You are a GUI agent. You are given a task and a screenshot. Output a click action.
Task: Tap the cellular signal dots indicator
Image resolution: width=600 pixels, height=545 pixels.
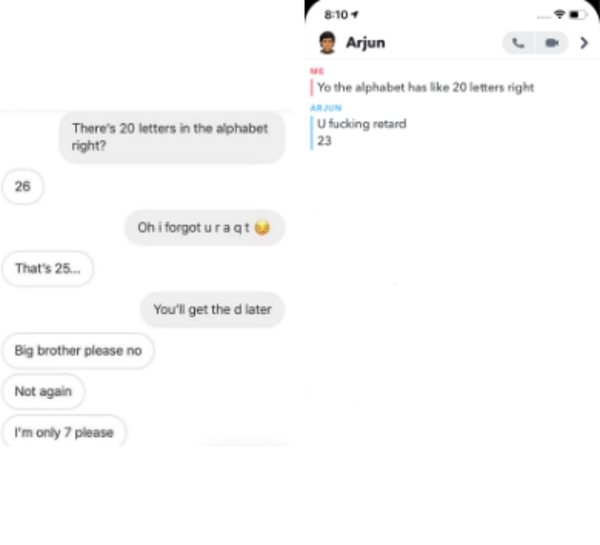tap(542, 15)
